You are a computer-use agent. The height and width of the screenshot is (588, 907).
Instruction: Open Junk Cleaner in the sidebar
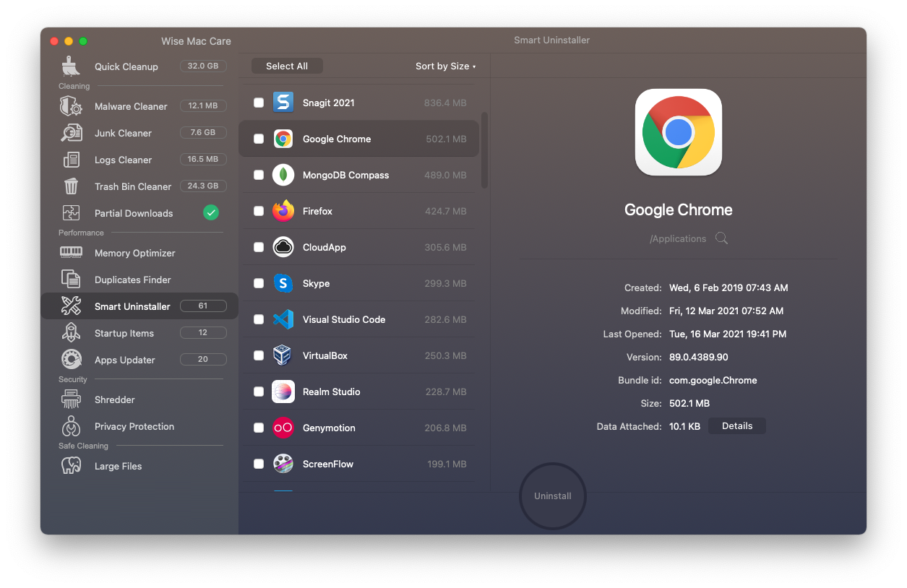tap(139, 133)
